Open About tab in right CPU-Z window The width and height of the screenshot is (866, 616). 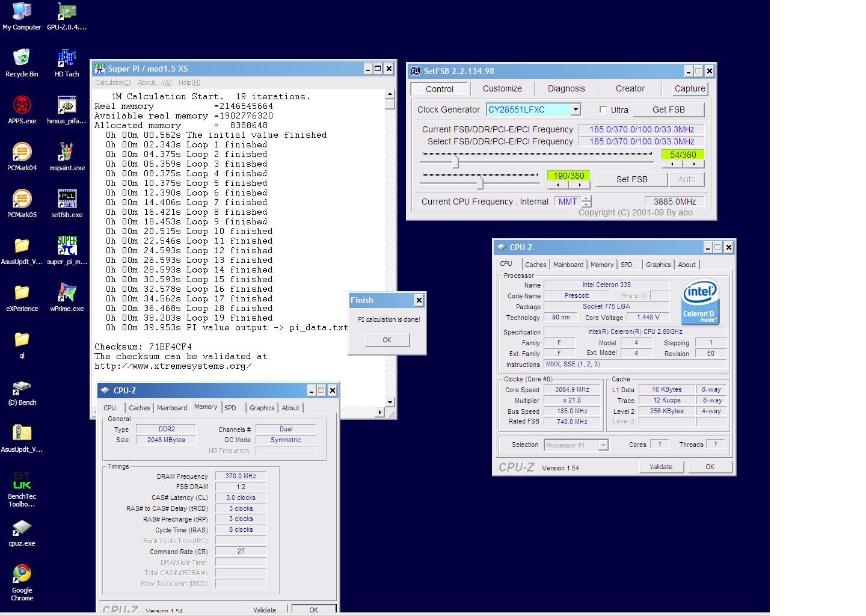pyautogui.click(x=687, y=265)
